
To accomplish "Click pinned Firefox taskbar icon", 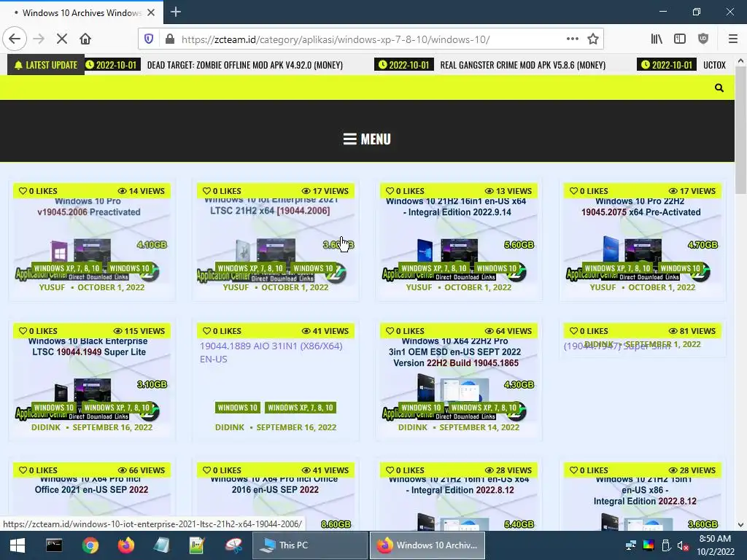I will point(125,545).
